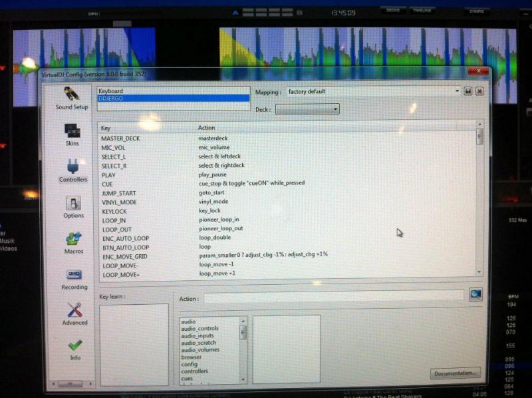
Task: Open the Info section
Action: pos(75,350)
